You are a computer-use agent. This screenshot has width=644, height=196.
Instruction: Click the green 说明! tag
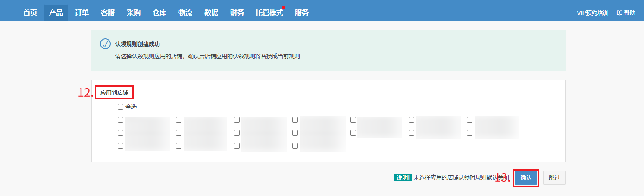[x=403, y=177]
